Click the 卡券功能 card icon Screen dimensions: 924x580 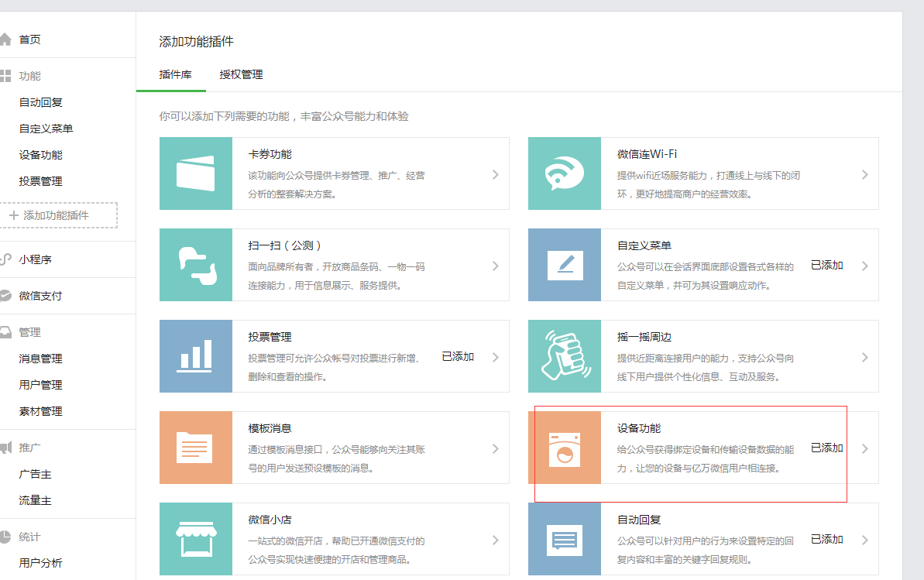[195, 173]
